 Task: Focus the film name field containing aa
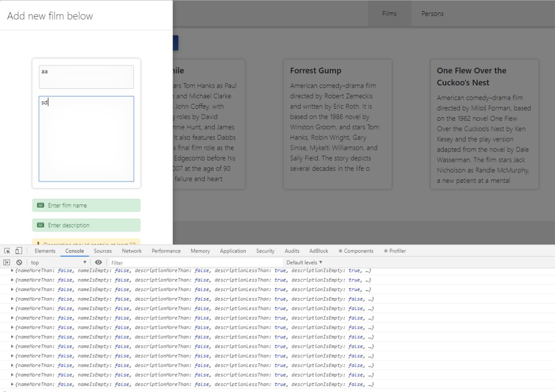click(x=86, y=77)
